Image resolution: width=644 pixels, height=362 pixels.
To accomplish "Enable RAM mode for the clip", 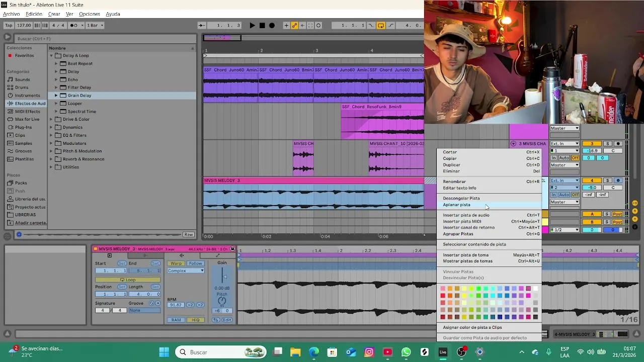I will 176,320.
